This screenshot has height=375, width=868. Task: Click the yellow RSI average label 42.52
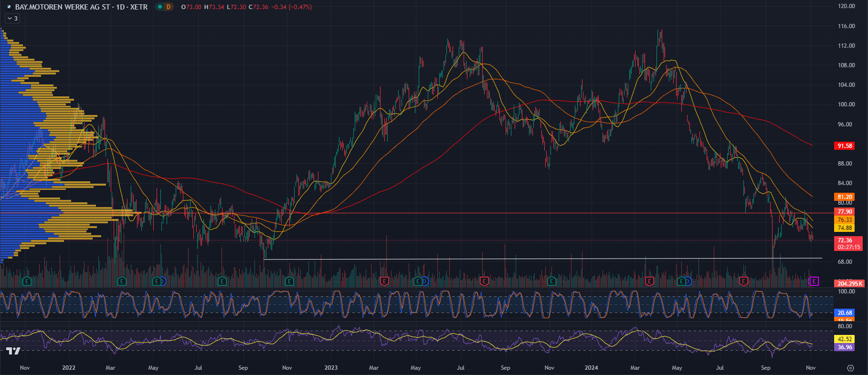click(845, 339)
